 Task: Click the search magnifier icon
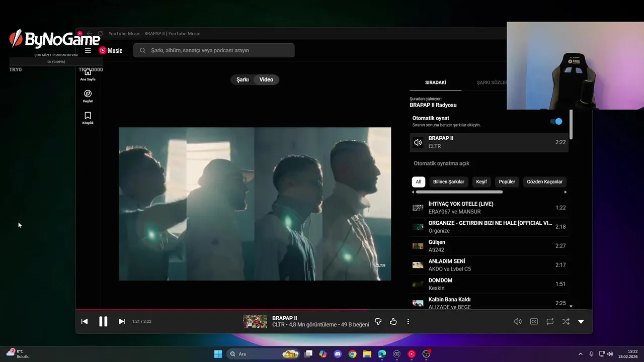pyautogui.click(x=142, y=50)
